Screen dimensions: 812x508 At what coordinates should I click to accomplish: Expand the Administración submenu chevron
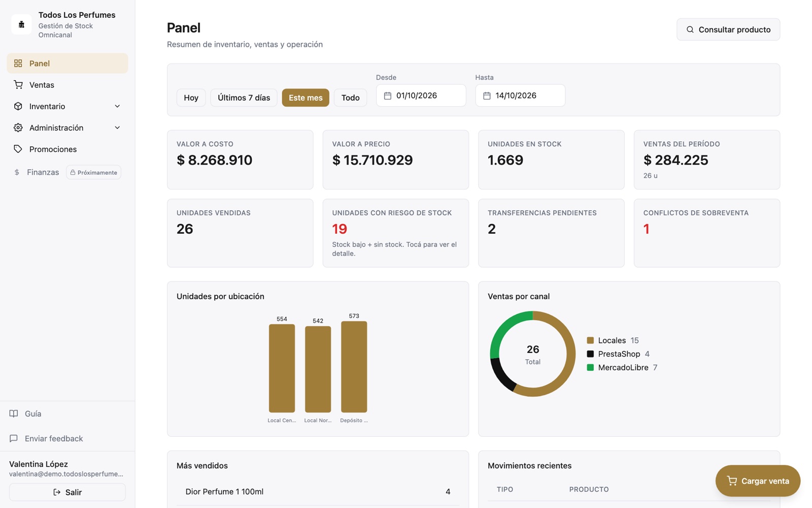tap(117, 128)
